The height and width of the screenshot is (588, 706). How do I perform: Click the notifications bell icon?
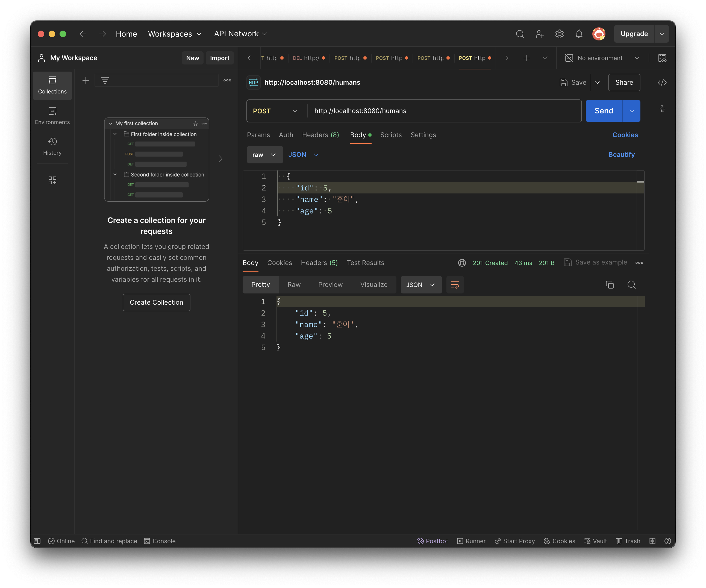pos(579,34)
